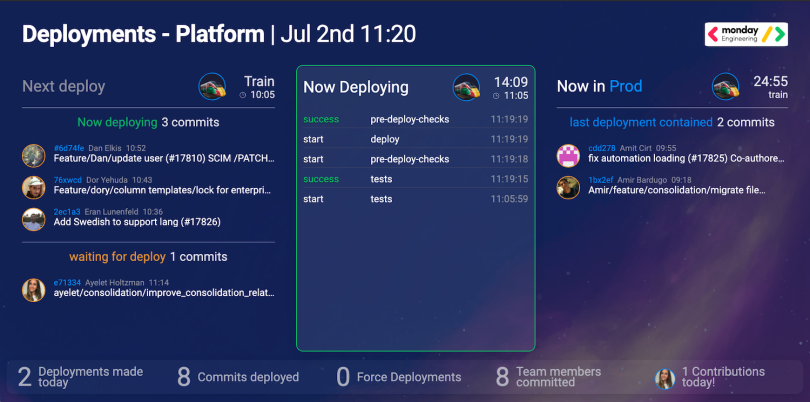The width and height of the screenshot is (810, 402).
Task: Click the 8 Team members committed stat
Action: 548,377
